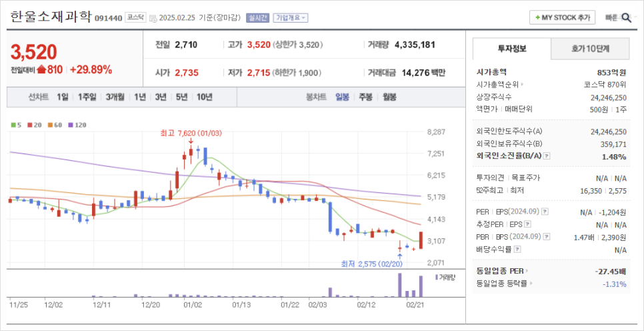The width and height of the screenshot is (644, 331).
Task: Click 시가 value 2,735
Action: pos(187,73)
